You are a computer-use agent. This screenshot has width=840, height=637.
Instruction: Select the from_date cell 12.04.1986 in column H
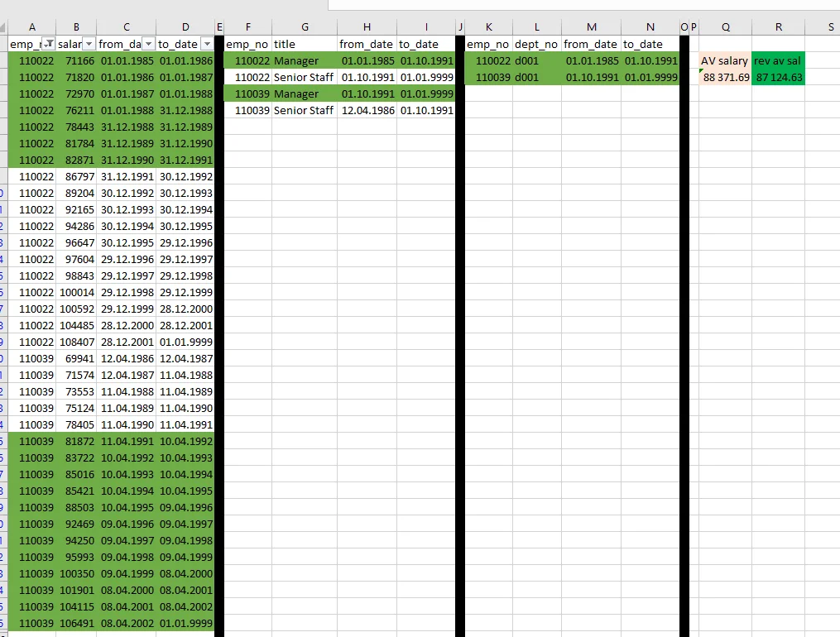[367, 110]
